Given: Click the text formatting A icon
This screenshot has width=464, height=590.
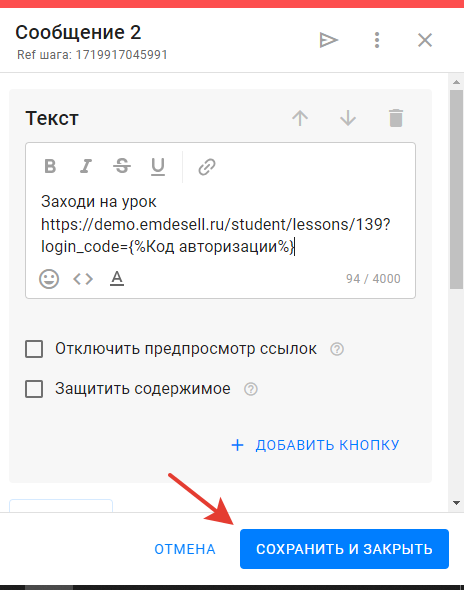Looking at the screenshot, I should [x=117, y=278].
